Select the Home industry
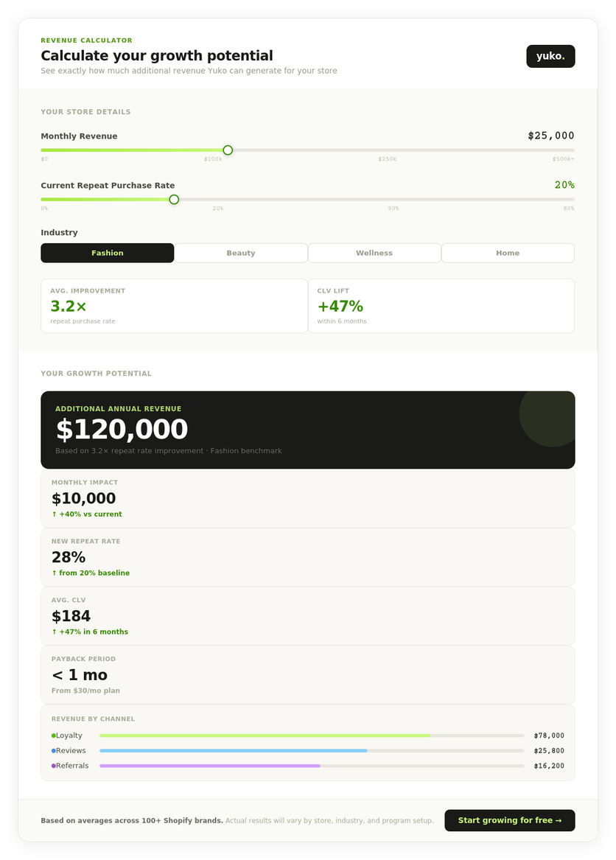Screen dimensions: 616x860 click(508, 252)
